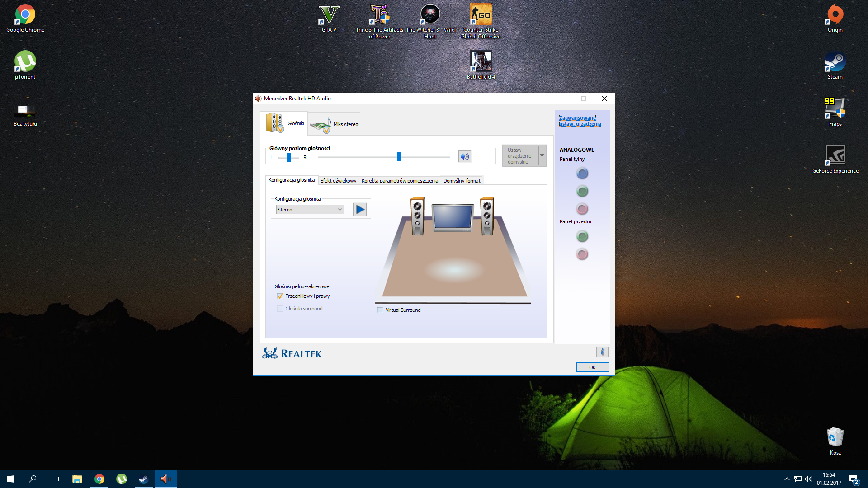Open Realtek information button
Screen dimensions: 868x488
[602, 352]
